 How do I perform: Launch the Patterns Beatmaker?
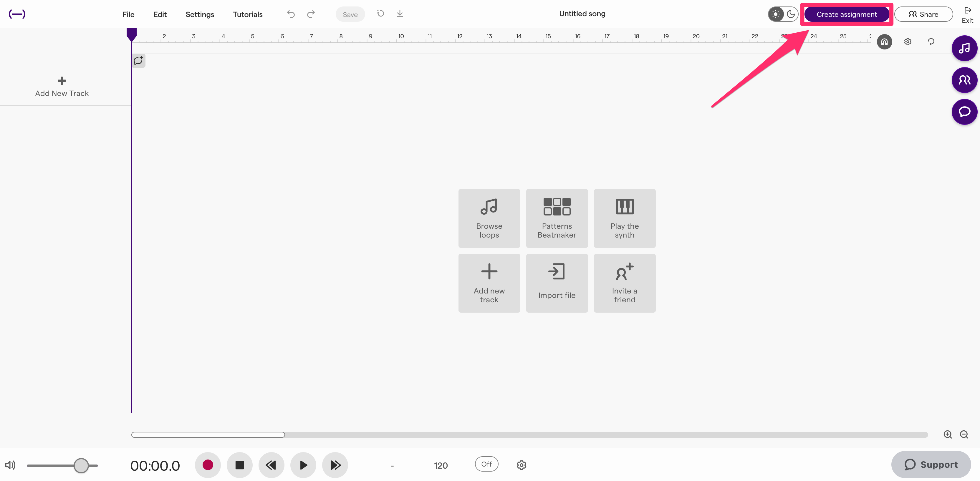(557, 218)
